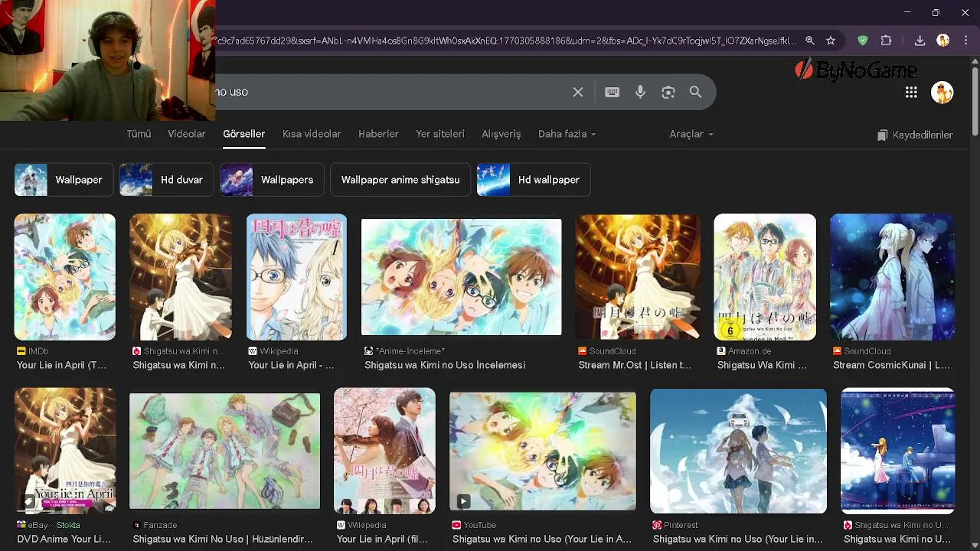Switch to the Haberler tab
The image size is (980, 551).
pos(378,134)
